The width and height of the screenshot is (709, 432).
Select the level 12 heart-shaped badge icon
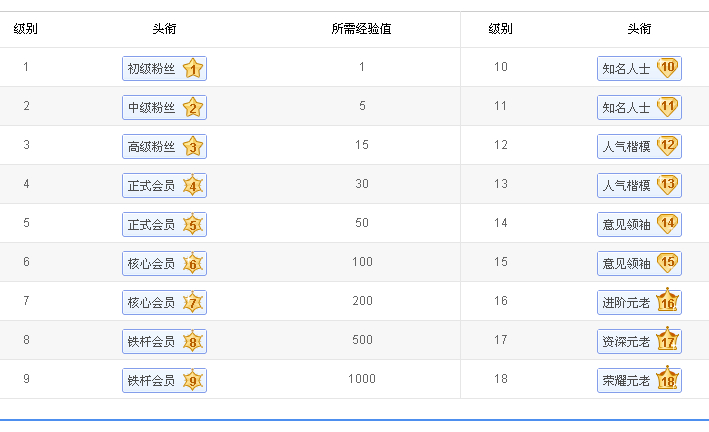(667, 146)
